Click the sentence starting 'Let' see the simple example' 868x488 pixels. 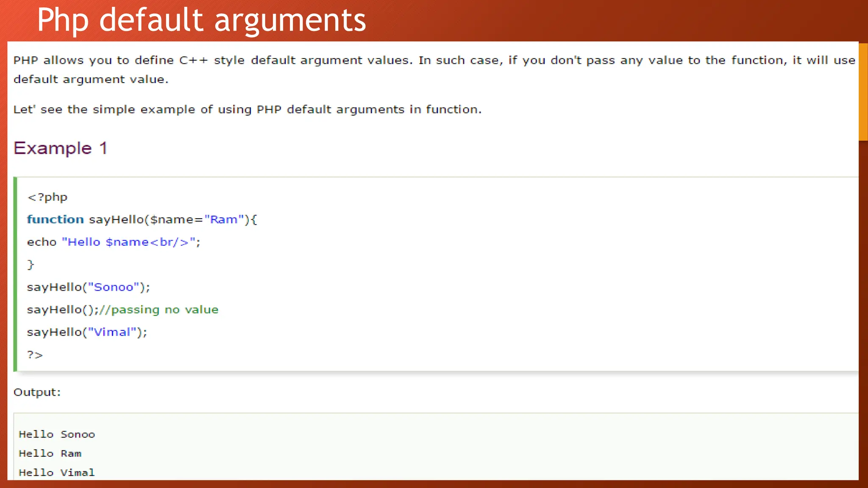pos(248,110)
